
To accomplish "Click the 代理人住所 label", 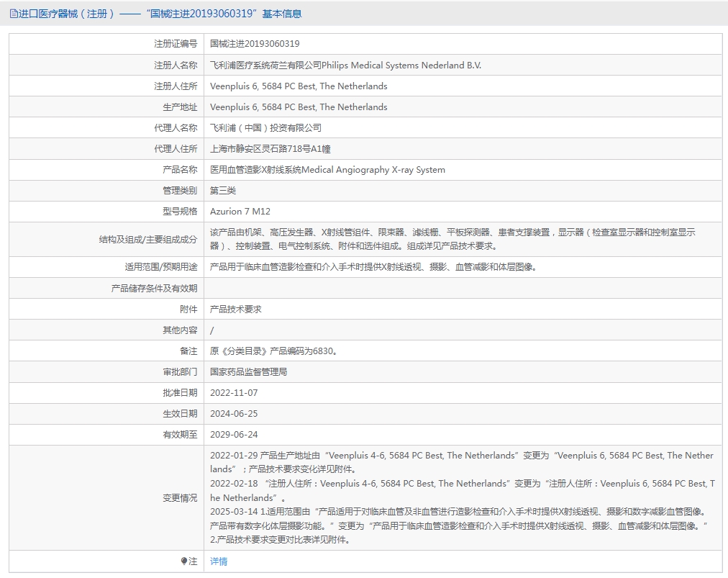I will pyautogui.click(x=176, y=149).
